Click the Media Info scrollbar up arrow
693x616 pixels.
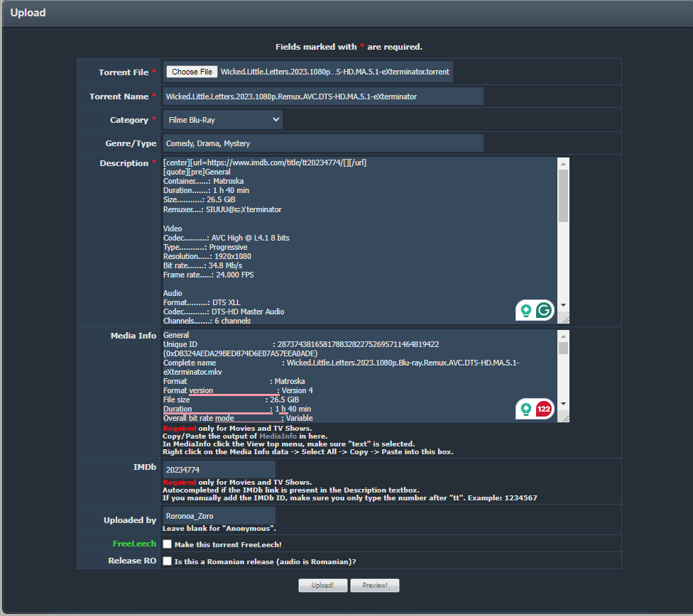click(x=563, y=336)
